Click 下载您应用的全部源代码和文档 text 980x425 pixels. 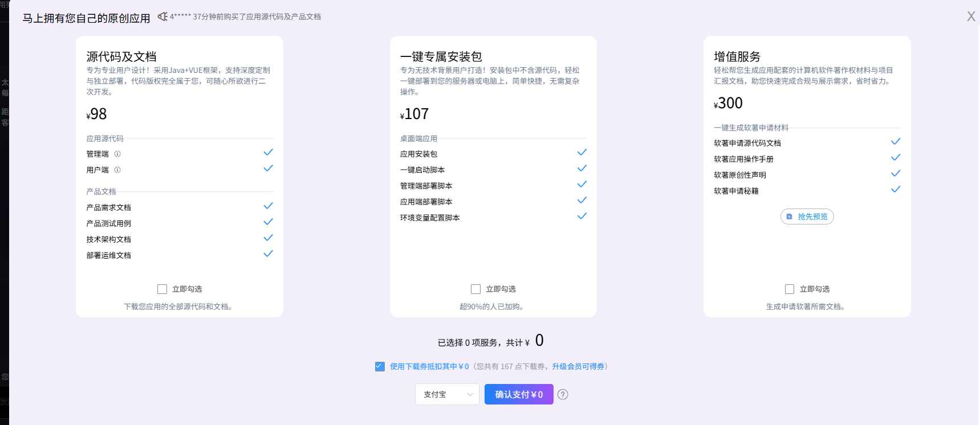pyautogui.click(x=179, y=307)
